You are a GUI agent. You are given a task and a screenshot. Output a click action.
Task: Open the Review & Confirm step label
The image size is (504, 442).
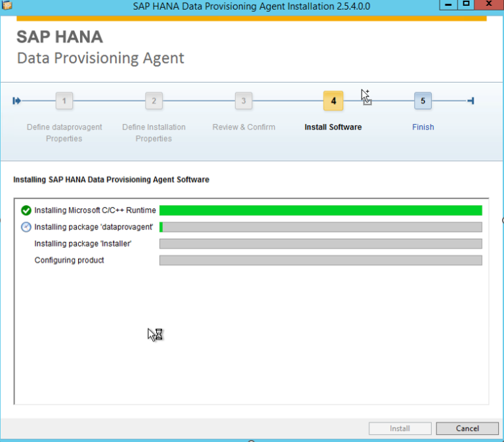(x=243, y=127)
